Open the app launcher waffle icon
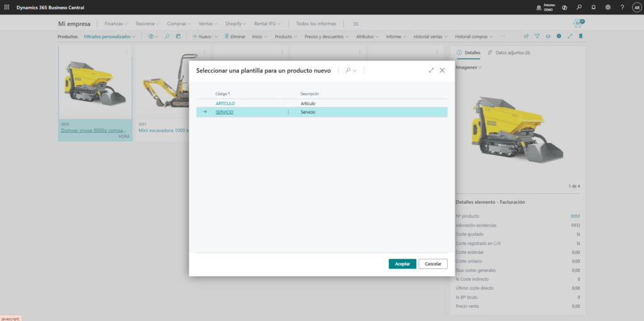644x321 pixels. (x=6, y=7)
